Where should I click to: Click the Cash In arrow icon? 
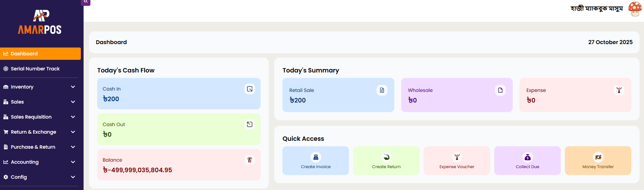(250, 89)
